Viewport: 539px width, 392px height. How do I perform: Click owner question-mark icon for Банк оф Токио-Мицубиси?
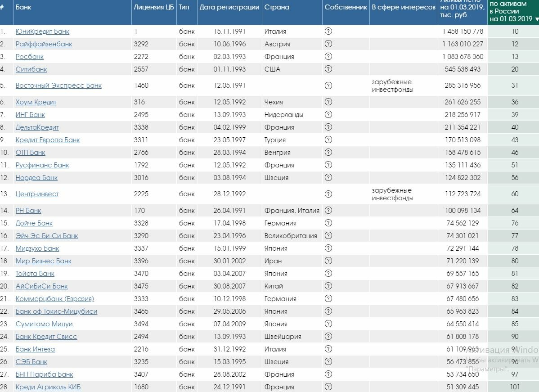328,311
